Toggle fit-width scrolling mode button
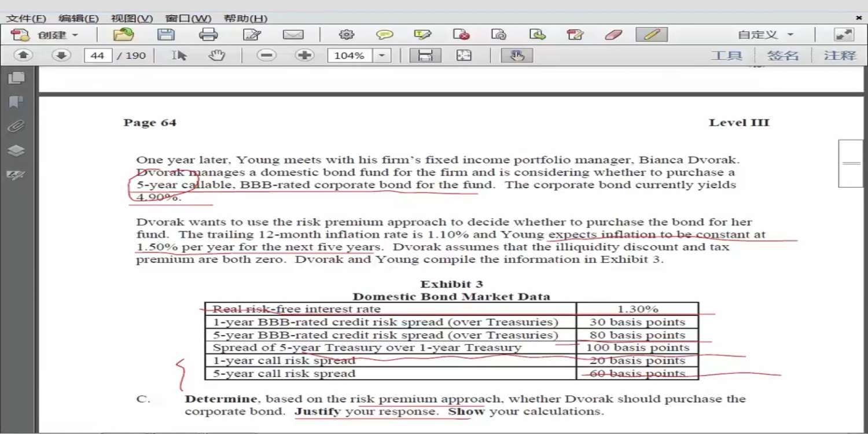Image resolution: width=868 pixels, height=434 pixels. tap(425, 56)
